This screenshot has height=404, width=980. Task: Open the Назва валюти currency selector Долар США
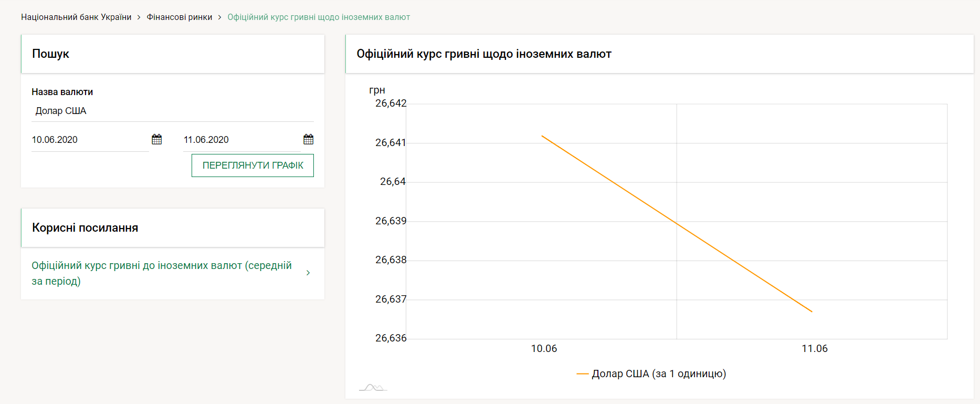click(x=173, y=111)
